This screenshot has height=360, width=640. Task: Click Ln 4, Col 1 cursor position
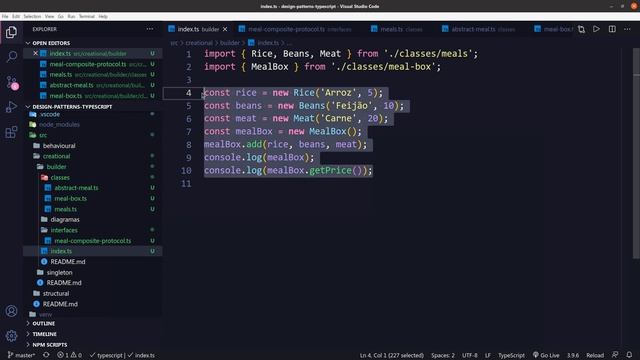click(391, 355)
